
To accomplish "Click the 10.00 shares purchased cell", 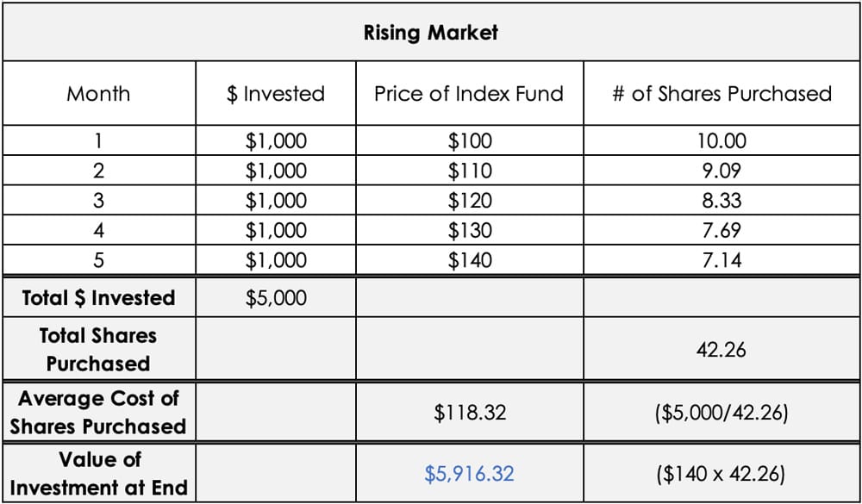I will pyautogui.click(x=722, y=141).
